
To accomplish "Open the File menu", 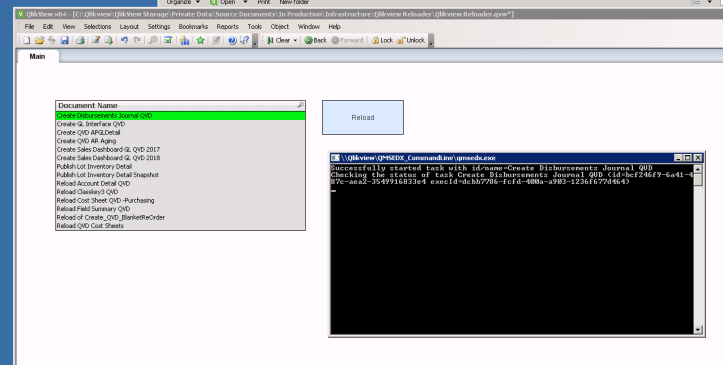I will (x=29, y=27).
